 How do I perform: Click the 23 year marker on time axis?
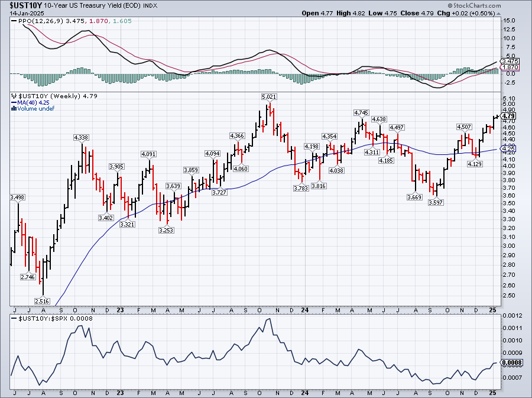point(121,310)
